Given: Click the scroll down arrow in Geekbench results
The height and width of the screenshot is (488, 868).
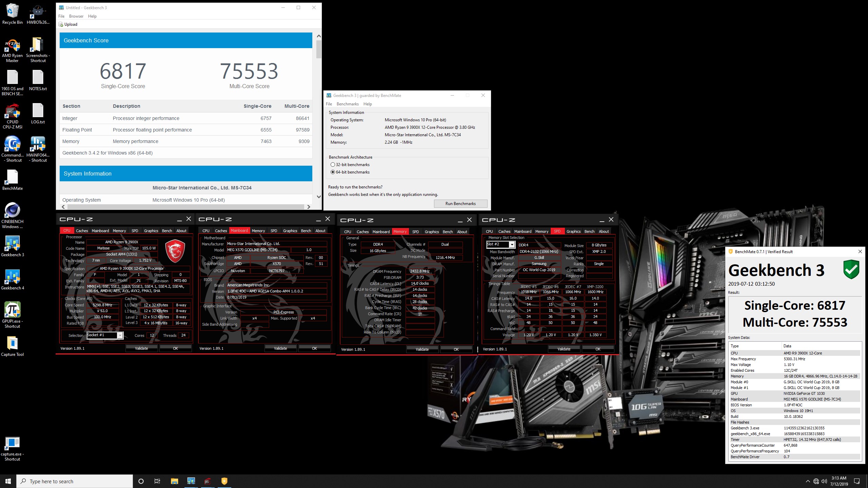Looking at the screenshot, I should click(319, 197).
